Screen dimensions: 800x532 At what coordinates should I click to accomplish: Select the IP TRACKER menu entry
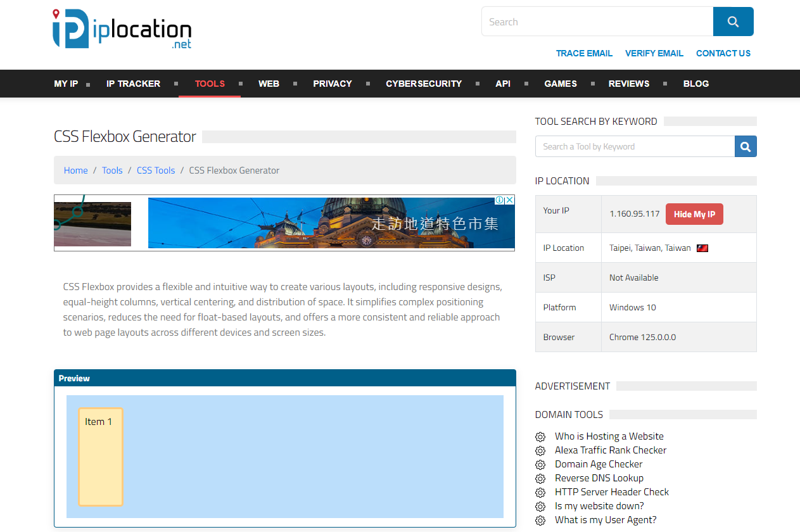[x=133, y=84]
